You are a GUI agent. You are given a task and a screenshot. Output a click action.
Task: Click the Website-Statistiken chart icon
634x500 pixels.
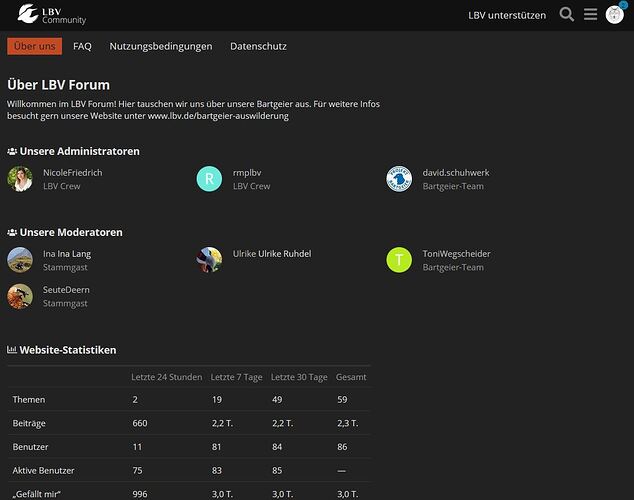(12, 350)
